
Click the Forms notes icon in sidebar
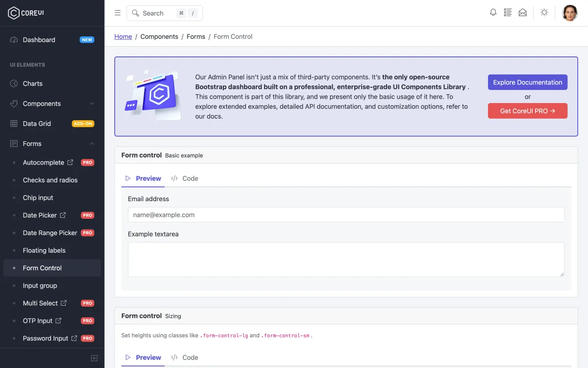coord(14,144)
